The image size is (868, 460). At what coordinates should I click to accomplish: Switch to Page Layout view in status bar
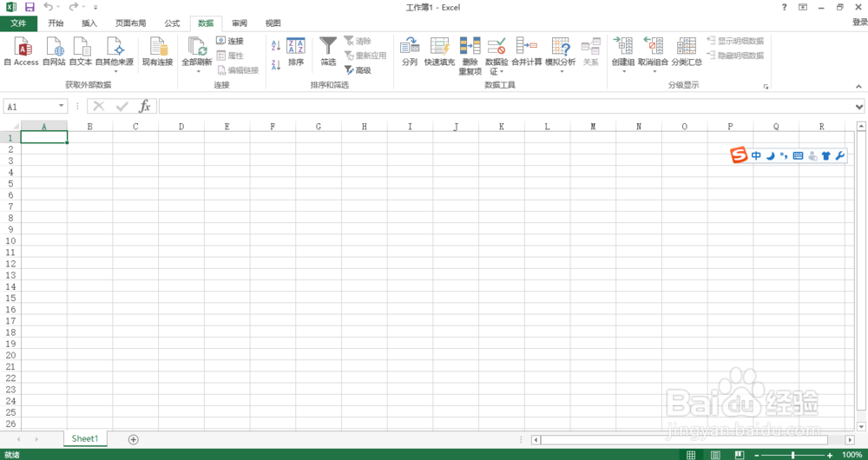[x=715, y=455]
